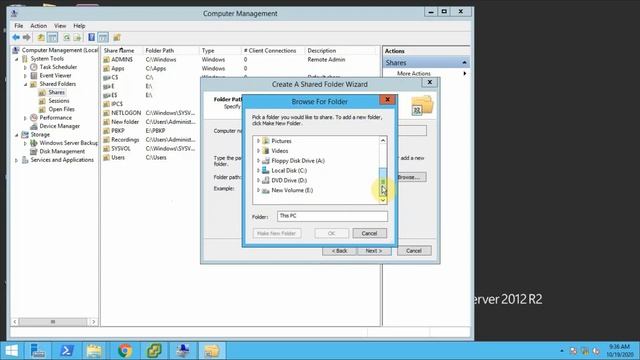
Task: Click the Forward arrow toolbar icon
Action: (x=27, y=38)
